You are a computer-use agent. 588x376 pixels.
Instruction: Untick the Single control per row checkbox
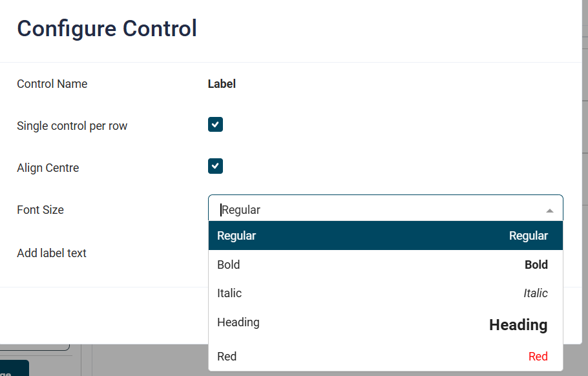215,125
